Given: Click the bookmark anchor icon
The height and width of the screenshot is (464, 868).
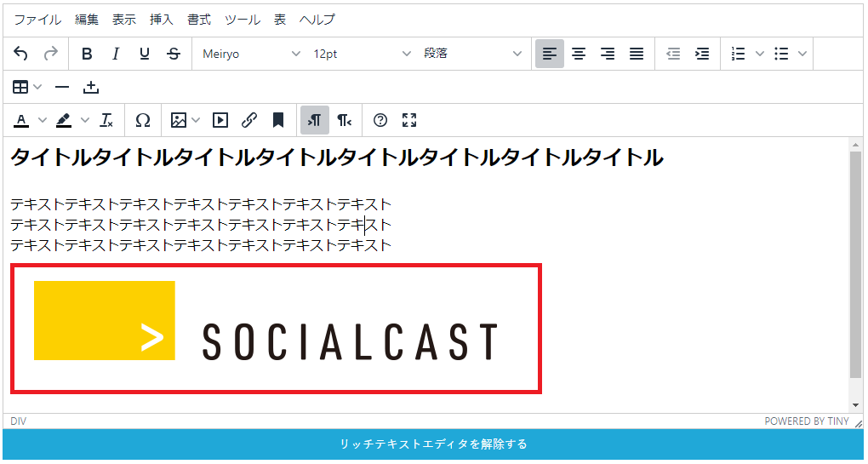Looking at the screenshot, I should [278, 120].
